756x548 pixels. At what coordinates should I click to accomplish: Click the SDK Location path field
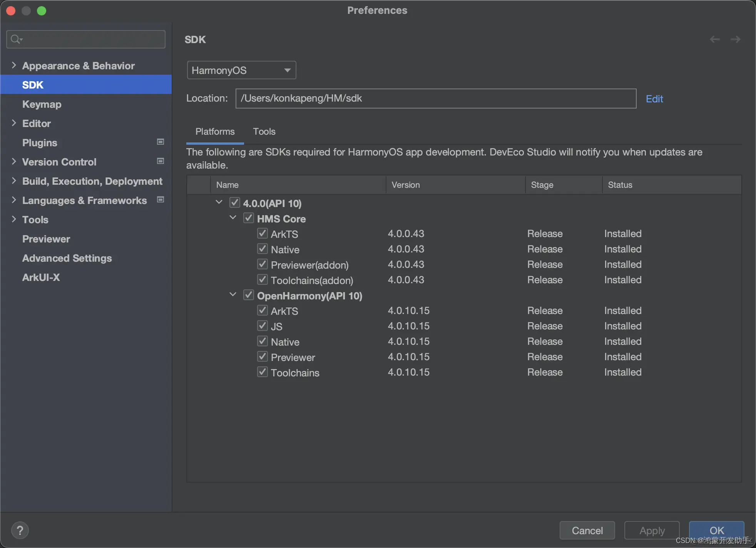(x=436, y=99)
